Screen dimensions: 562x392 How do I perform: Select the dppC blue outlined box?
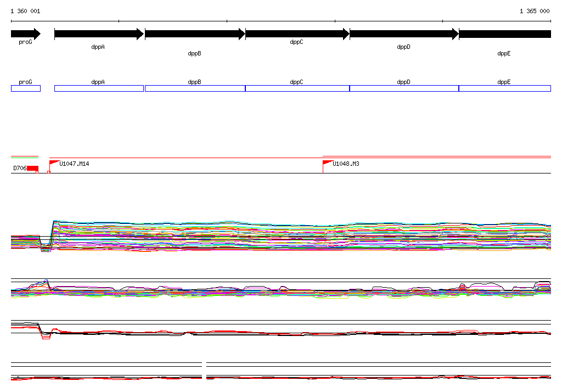(297, 88)
